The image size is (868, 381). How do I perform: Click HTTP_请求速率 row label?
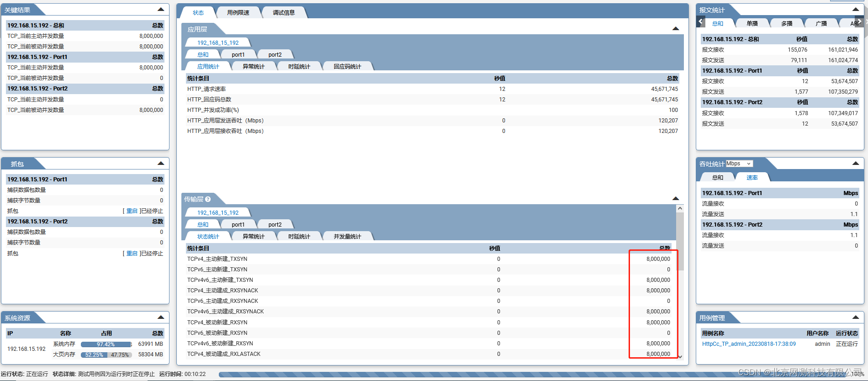(x=206, y=89)
